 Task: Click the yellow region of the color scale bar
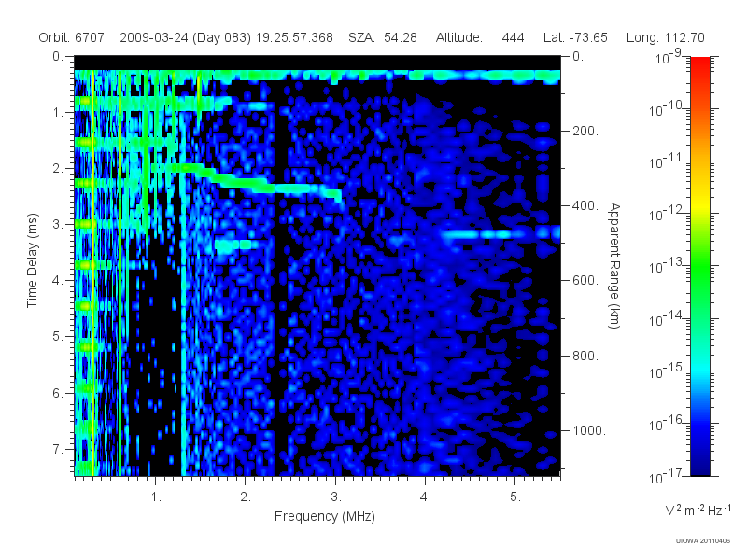700,203
